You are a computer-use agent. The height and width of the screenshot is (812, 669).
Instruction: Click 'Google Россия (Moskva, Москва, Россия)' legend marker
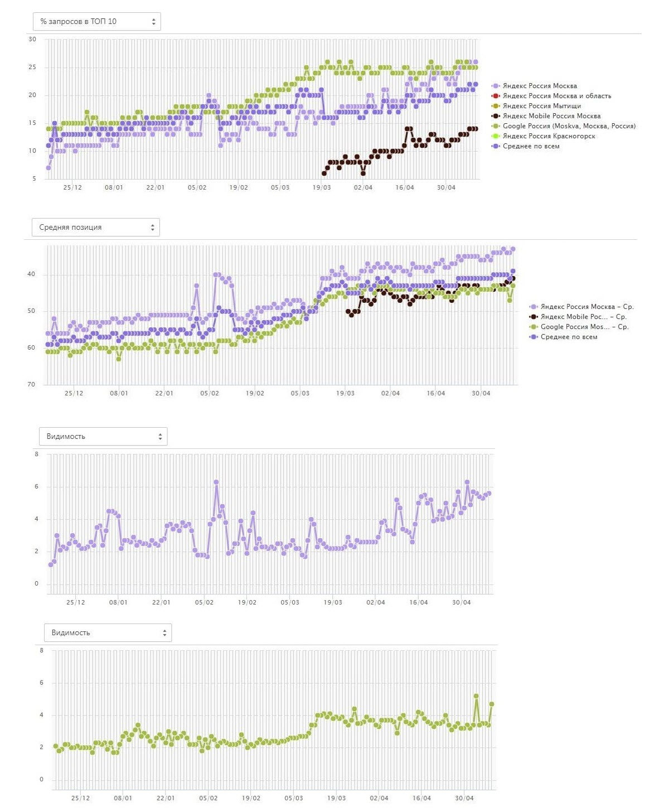496,126
